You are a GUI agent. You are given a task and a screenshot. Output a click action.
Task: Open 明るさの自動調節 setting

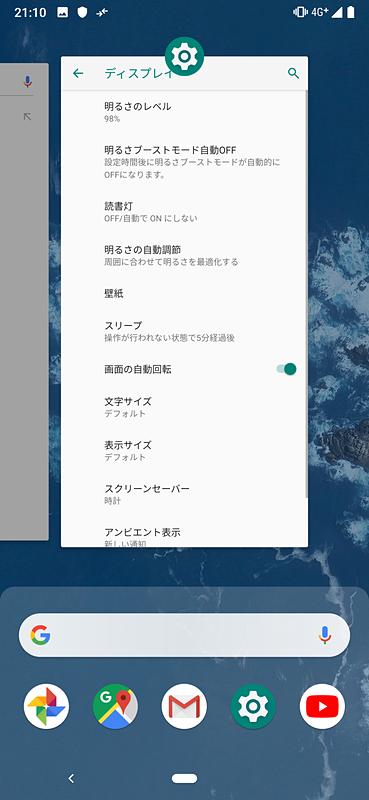[x=184, y=255]
